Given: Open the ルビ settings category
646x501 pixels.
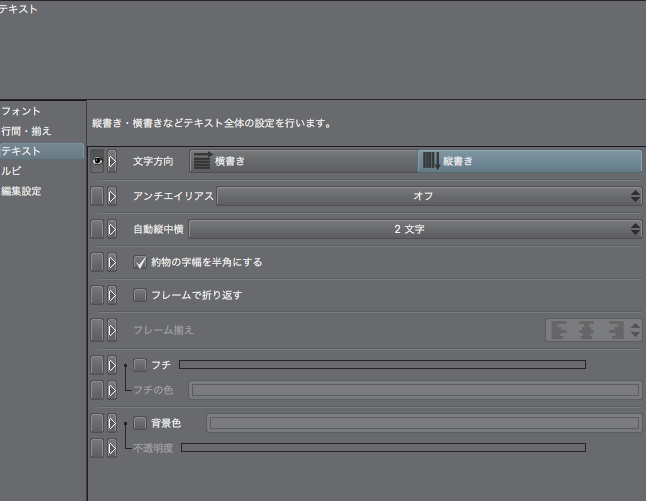Looking at the screenshot, I should coord(12,171).
